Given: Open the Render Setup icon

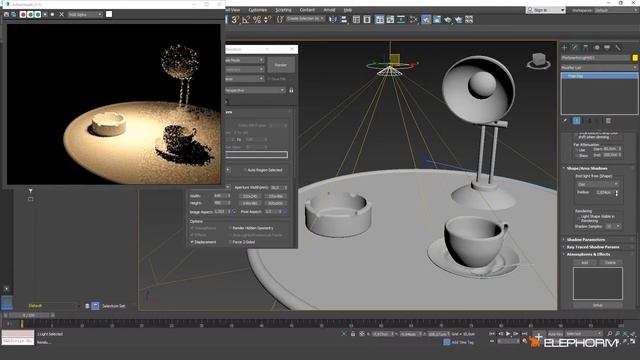Looking at the screenshot, I should tap(426, 19).
